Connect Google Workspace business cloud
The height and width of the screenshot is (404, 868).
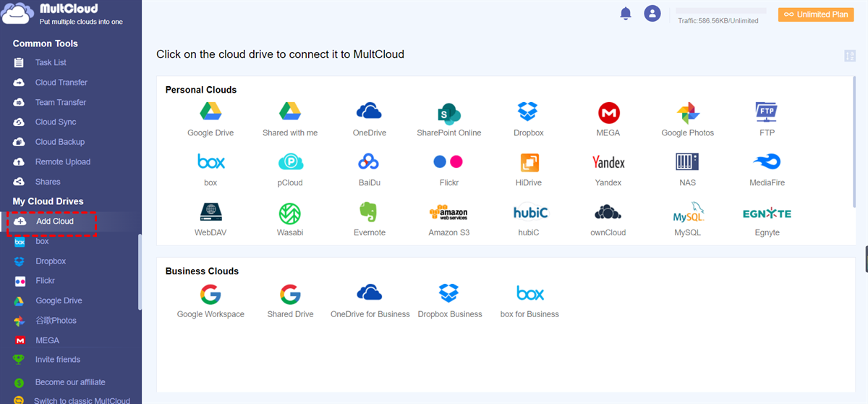click(210, 294)
